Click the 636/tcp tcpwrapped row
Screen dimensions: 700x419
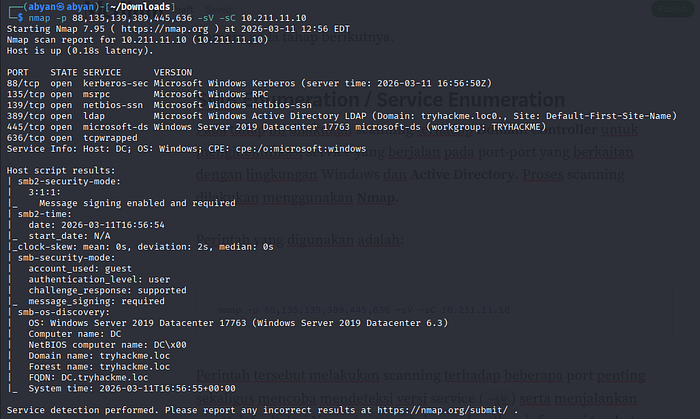[72, 138]
